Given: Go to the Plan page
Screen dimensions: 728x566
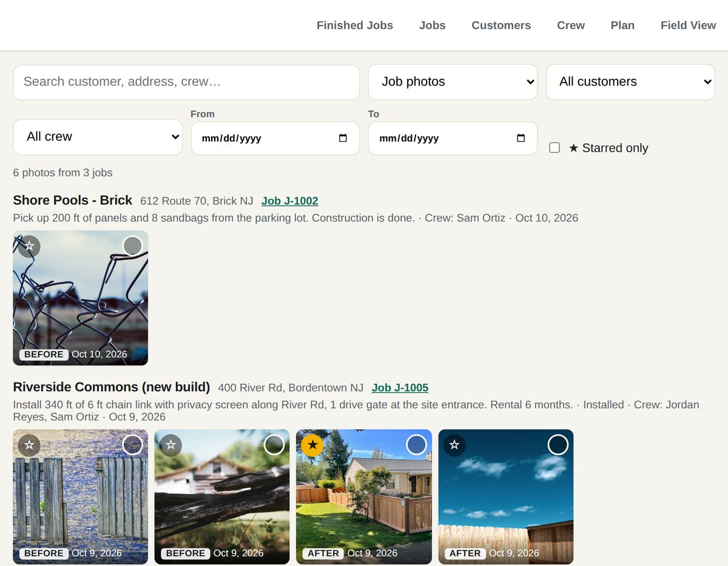Looking at the screenshot, I should [x=622, y=25].
